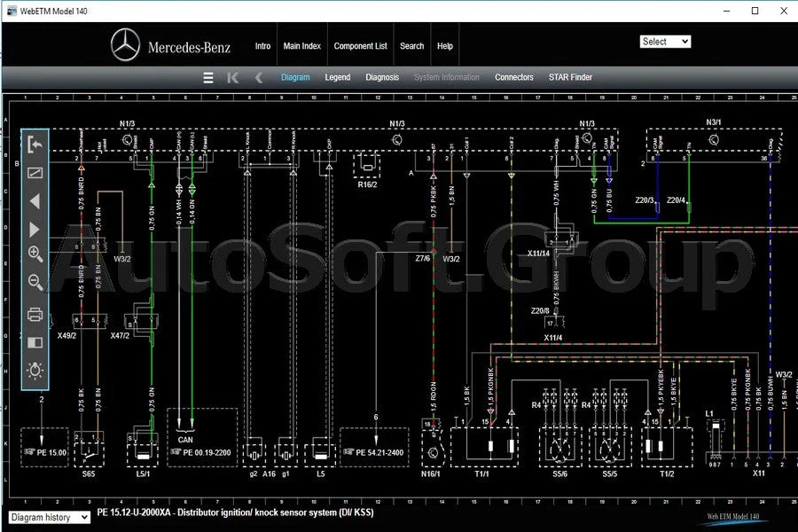798x532 pixels.
Task: Click the exit arrow icon atop the sidebar
Action: (35, 145)
